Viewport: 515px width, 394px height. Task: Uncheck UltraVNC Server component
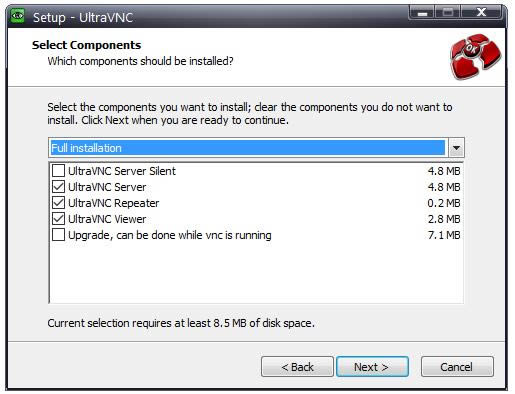(58, 187)
